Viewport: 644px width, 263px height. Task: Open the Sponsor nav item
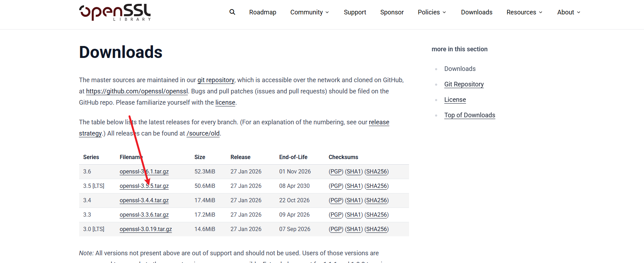click(392, 12)
